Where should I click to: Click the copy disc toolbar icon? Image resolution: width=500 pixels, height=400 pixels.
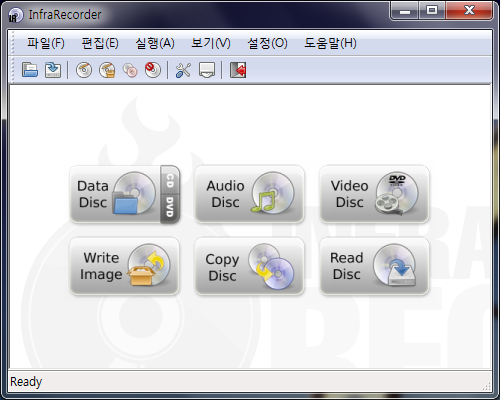[130, 70]
